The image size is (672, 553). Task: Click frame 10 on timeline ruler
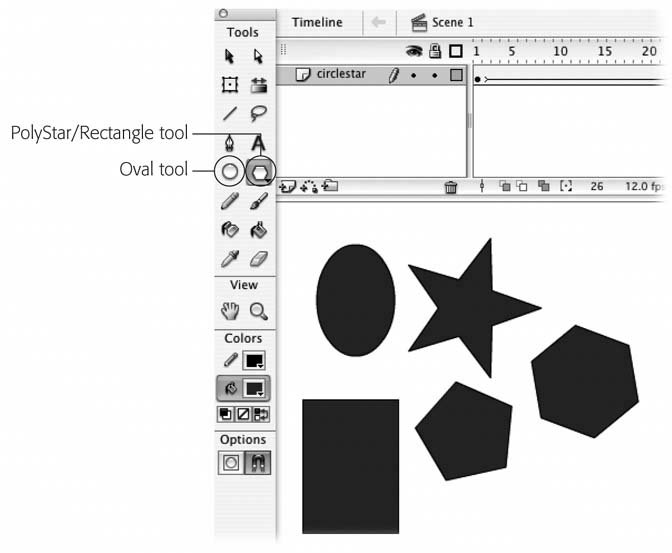[x=560, y=51]
